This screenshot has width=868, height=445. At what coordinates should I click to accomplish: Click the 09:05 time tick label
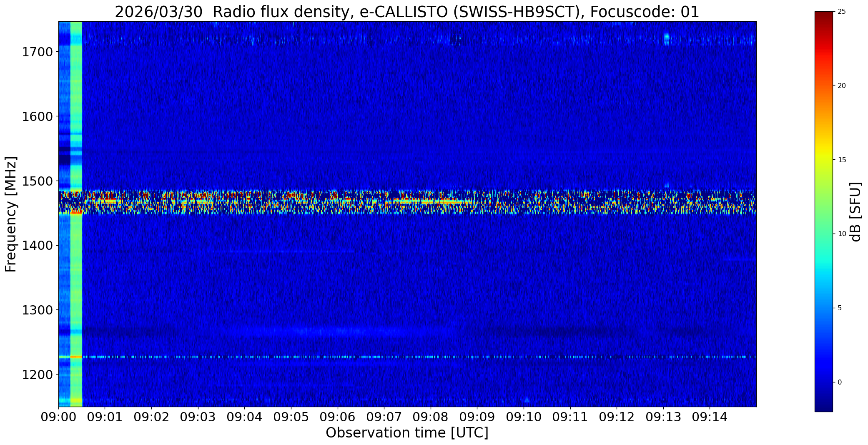point(291,417)
